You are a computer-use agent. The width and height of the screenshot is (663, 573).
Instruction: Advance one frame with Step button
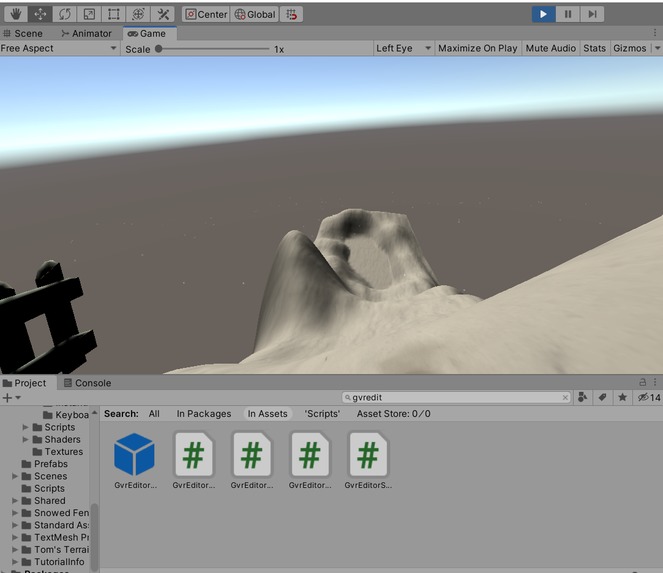pyautogui.click(x=592, y=14)
